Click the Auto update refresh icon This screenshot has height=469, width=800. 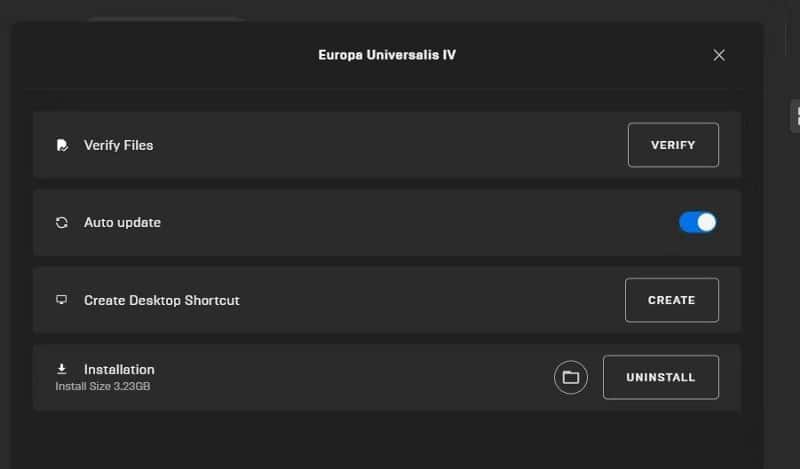click(x=62, y=223)
